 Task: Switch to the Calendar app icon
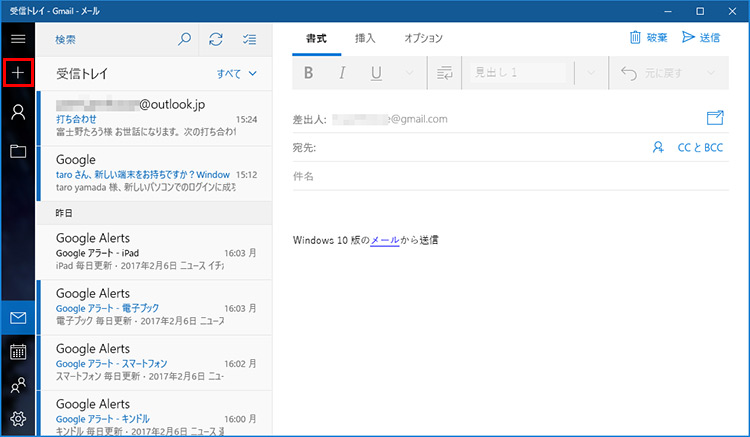click(18, 352)
